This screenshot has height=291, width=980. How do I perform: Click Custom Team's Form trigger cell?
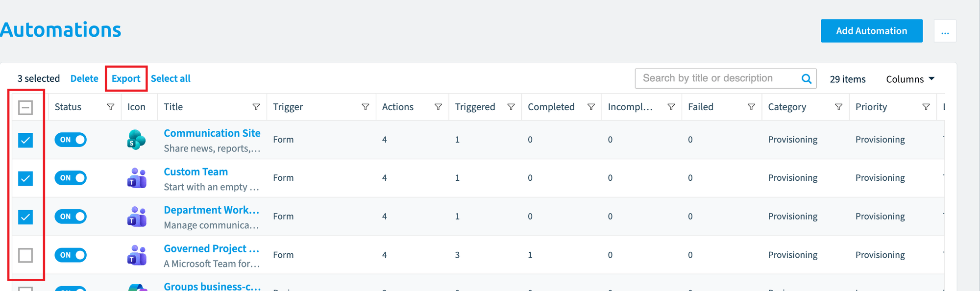[283, 178]
